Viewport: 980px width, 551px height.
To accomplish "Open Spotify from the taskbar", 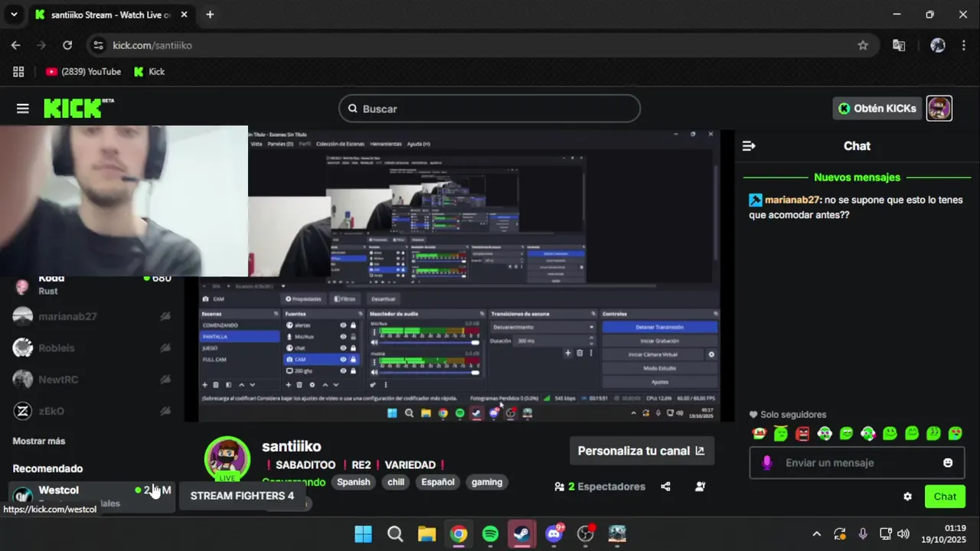I will pyautogui.click(x=491, y=533).
